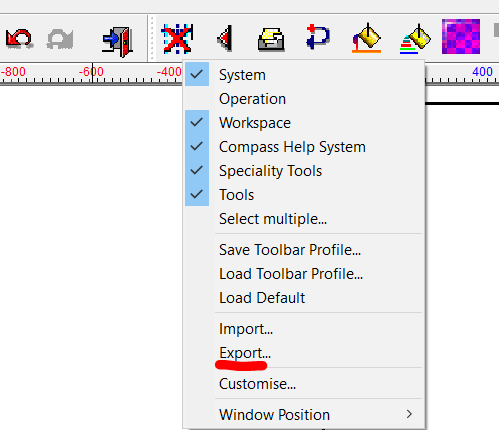Click the paint bucket with colour stripes icon

(x=415, y=39)
